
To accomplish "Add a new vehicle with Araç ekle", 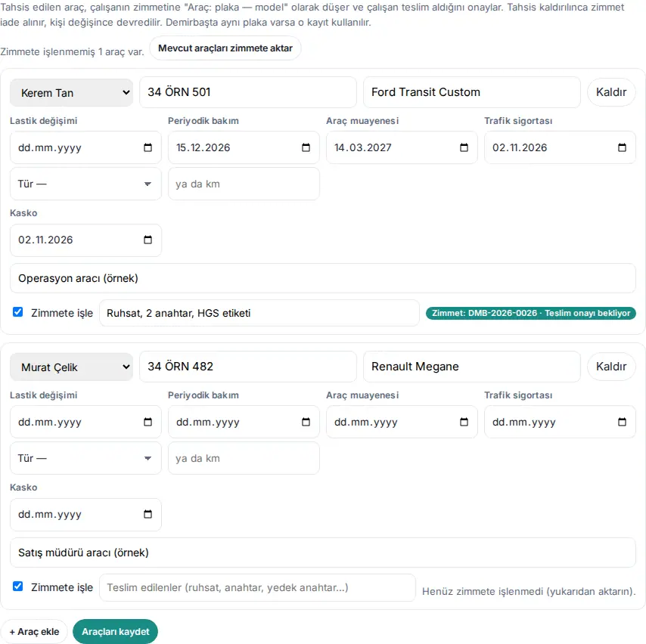I will pos(34,632).
